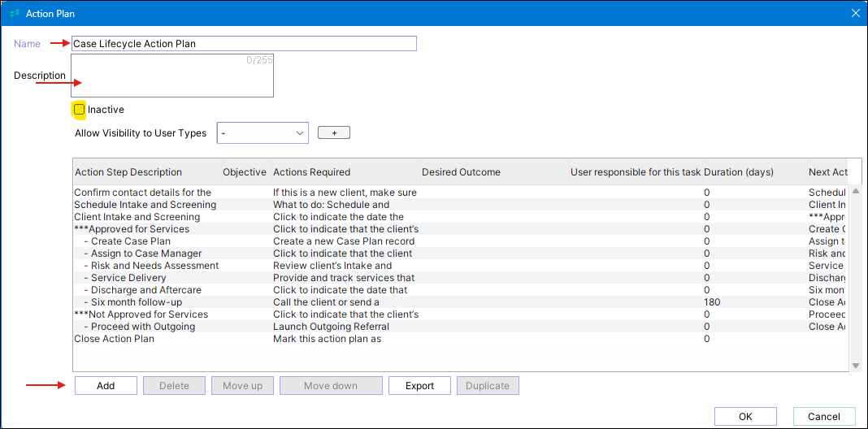Select the 'Client Intake and Screening' row
868x429 pixels.
point(460,217)
